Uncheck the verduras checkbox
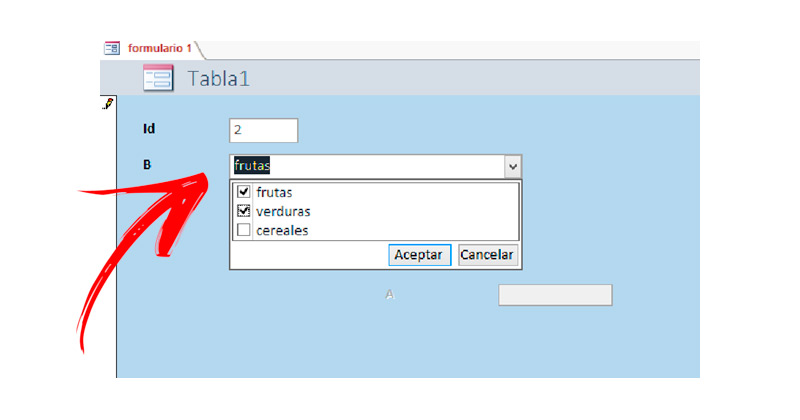Screen dimensions: 800x420 point(243,211)
